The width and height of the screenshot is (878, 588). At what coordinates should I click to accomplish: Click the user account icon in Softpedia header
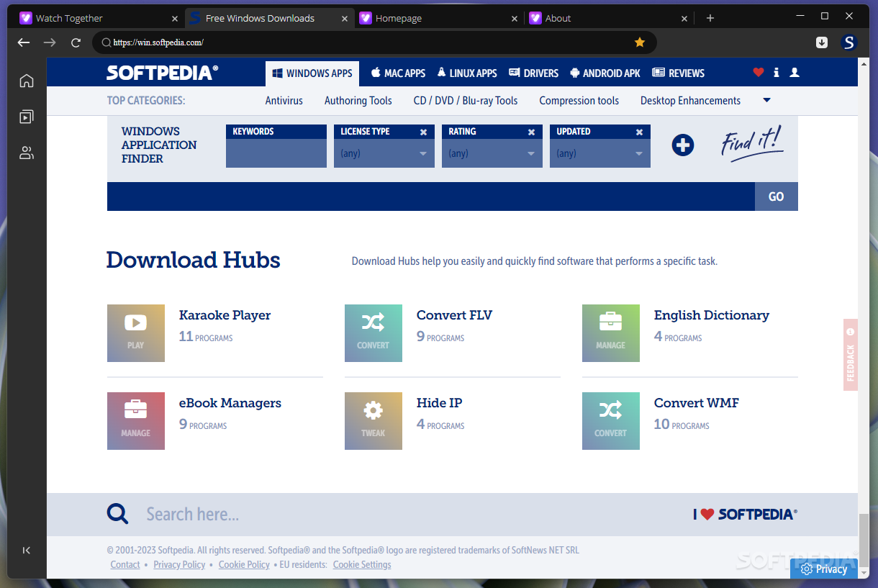(x=795, y=72)
